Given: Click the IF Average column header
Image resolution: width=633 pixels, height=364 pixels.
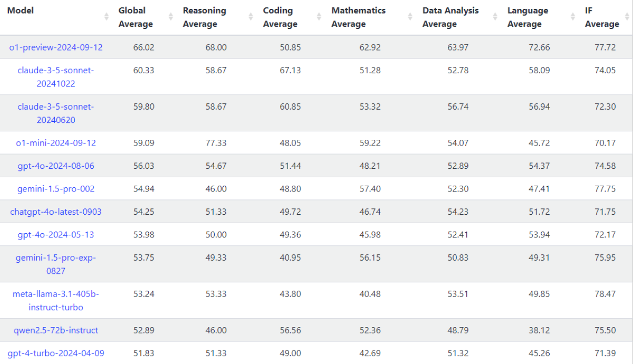Looking at the screenshot, I should point(602,17).
